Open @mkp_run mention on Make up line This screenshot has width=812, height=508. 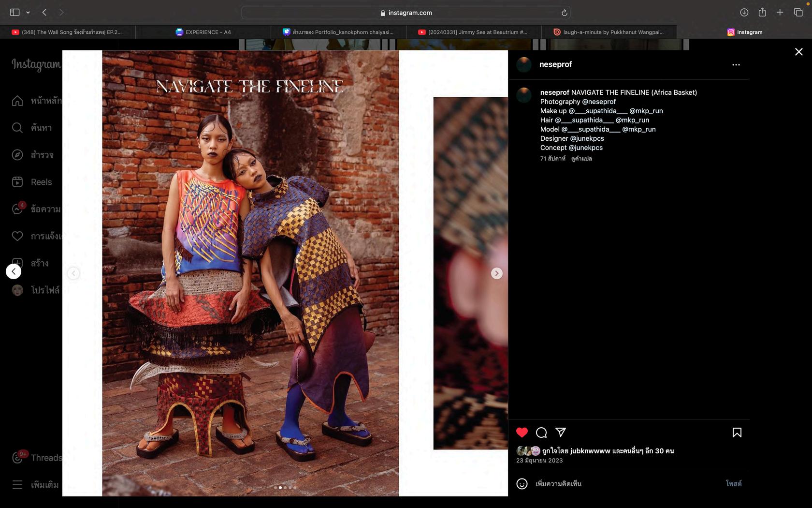coord(646,111)
